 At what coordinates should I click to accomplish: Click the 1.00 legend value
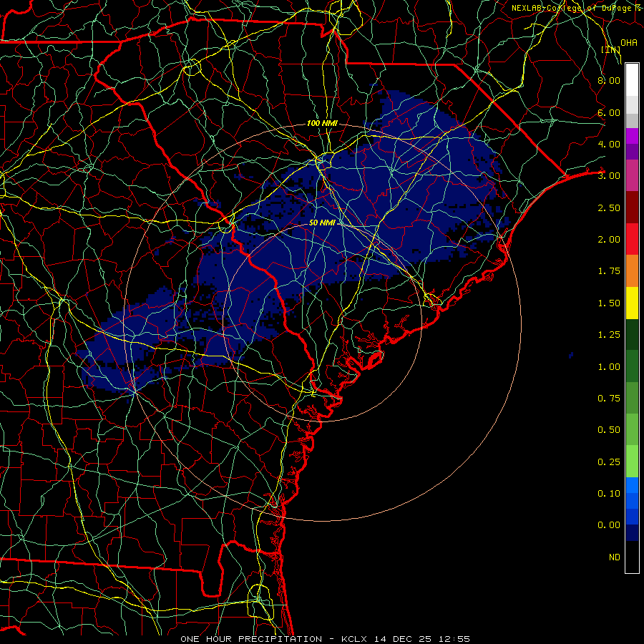(609, 367)
